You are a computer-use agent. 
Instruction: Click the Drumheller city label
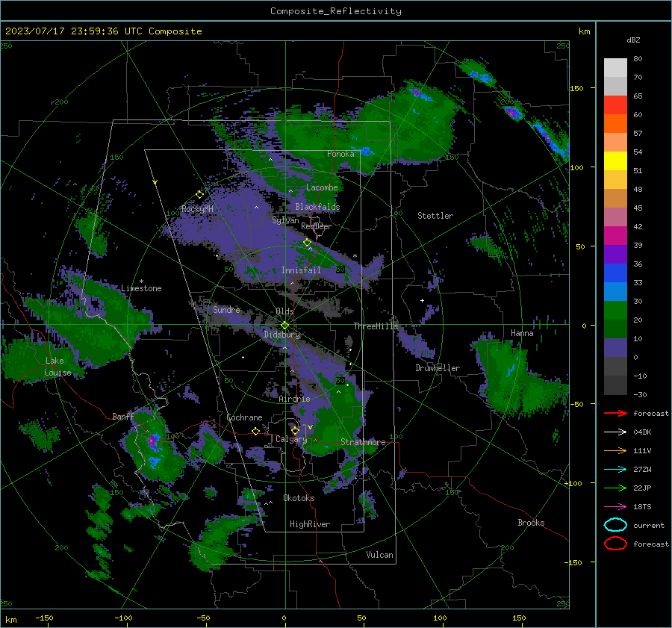pyautogui.click(x=438, y=368)
